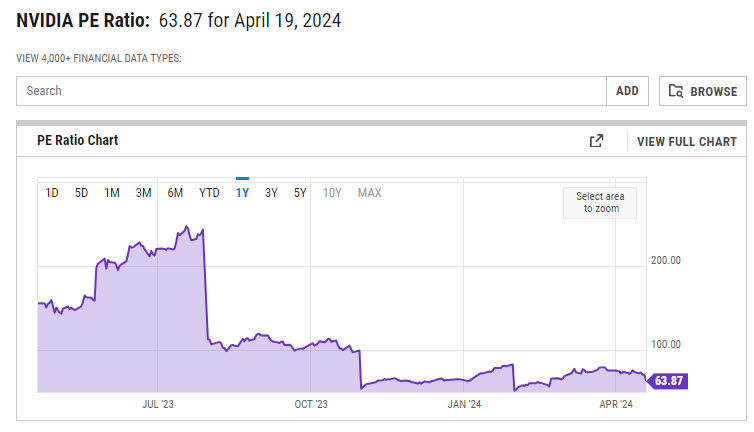
Task: Click the NVIDIA PE Ratio title
Action: tap(83, 21)
